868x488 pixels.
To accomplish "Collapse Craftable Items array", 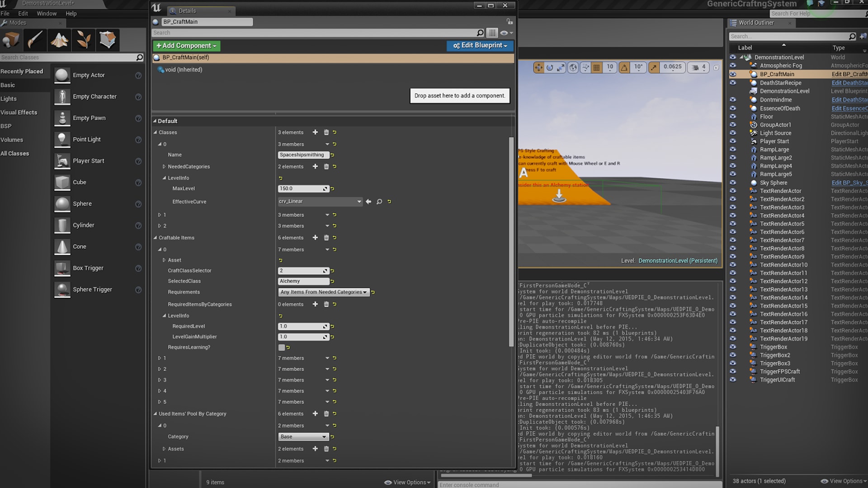I will [x=155, y=238].
